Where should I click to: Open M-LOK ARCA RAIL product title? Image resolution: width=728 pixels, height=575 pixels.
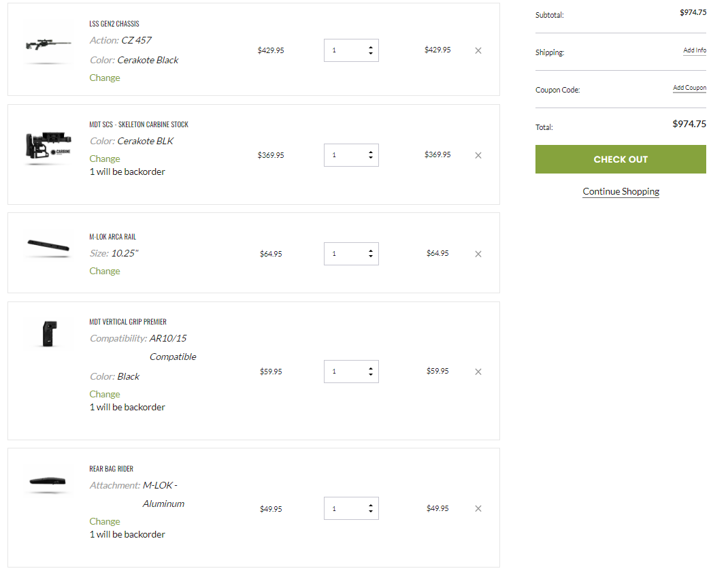pos(113,237)
